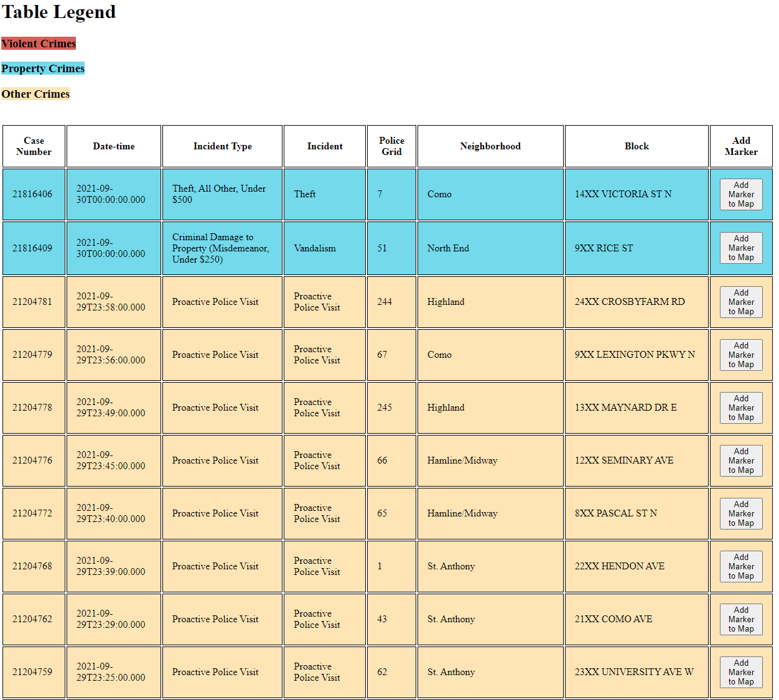Add marker for 24XX Crosbyfarm Rd row

pyautogui.click(x=740, y=302)
